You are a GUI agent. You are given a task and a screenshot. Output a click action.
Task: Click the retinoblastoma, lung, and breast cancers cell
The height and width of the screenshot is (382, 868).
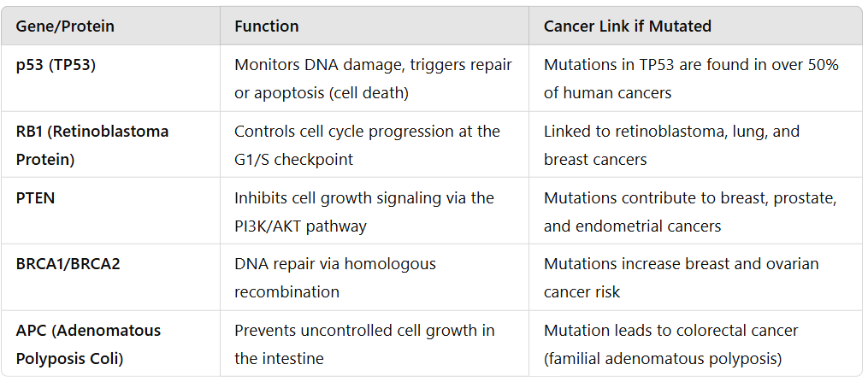click(x=671, y=145)
